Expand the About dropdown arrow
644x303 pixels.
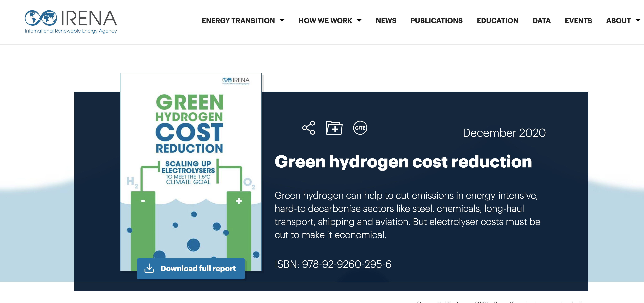click(638, 20)
